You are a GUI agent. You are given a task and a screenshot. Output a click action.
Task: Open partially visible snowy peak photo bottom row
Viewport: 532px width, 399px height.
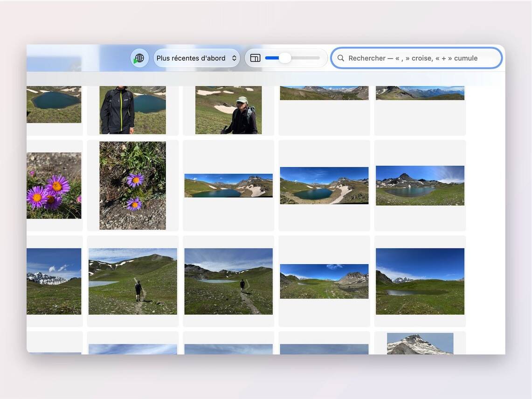(x=420, y=344)
